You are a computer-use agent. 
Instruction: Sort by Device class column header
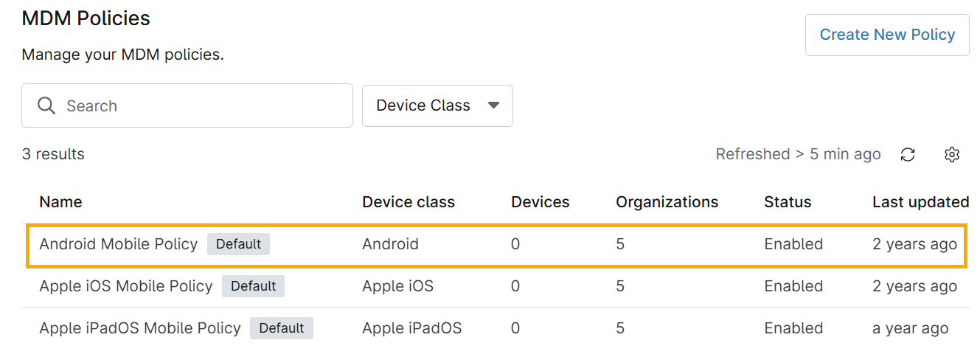[x=409, y=202]
